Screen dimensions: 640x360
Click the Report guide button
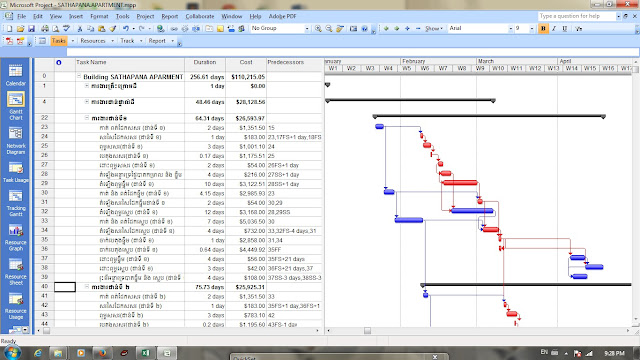157,41
